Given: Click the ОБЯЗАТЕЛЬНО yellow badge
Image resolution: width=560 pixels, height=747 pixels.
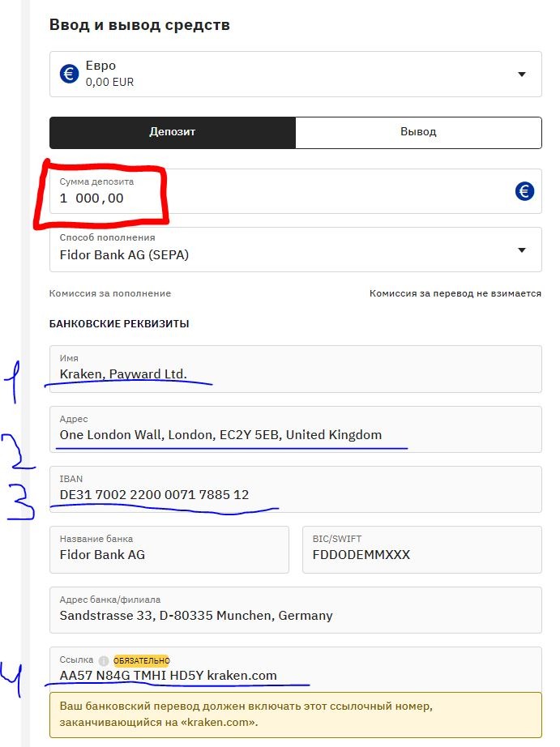Looking at the screenshot, I should tap(142, 661).
